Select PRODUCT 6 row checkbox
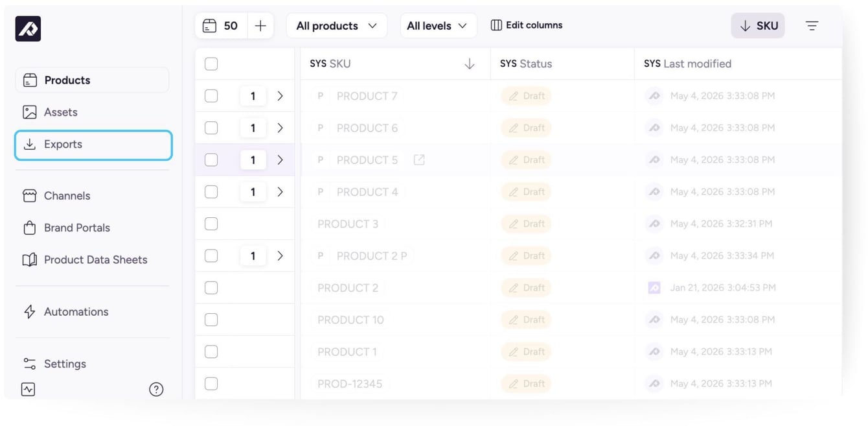 211,128
